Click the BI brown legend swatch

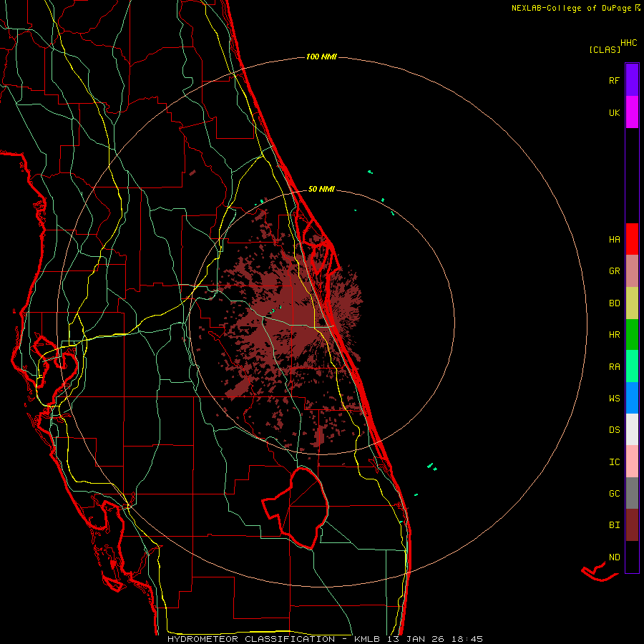[632, 525]
